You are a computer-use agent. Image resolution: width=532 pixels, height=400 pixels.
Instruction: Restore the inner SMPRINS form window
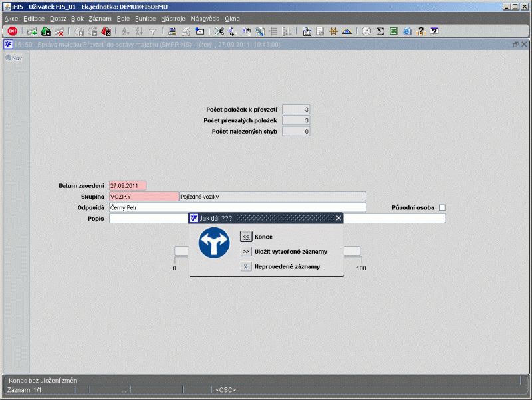point(516,44)
